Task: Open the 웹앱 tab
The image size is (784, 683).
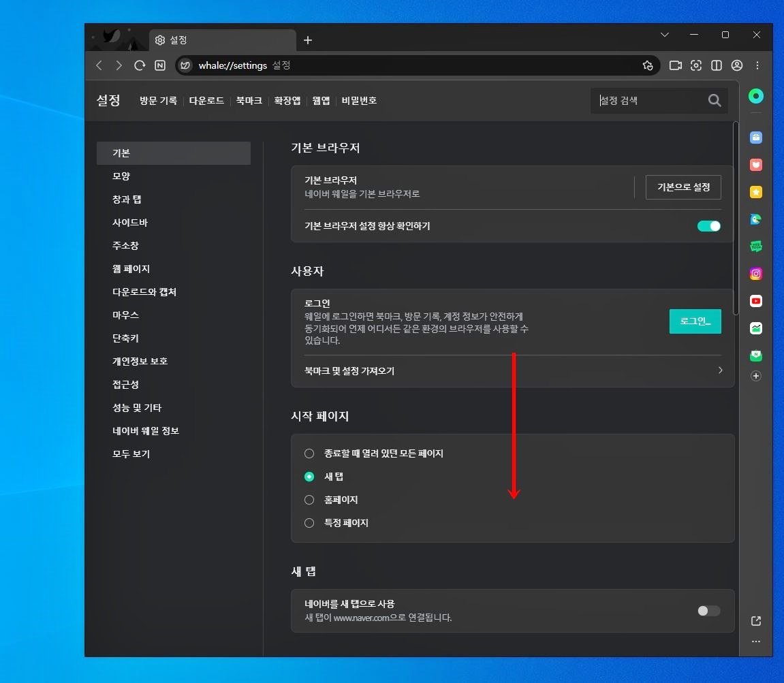Action: [321, 101]
